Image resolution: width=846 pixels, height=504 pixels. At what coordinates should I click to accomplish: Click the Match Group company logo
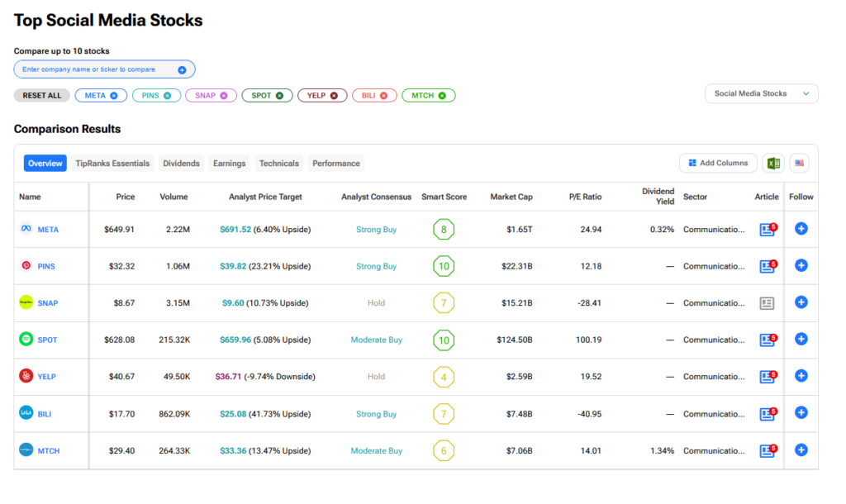pyautogui.click(x=26, y=449)
